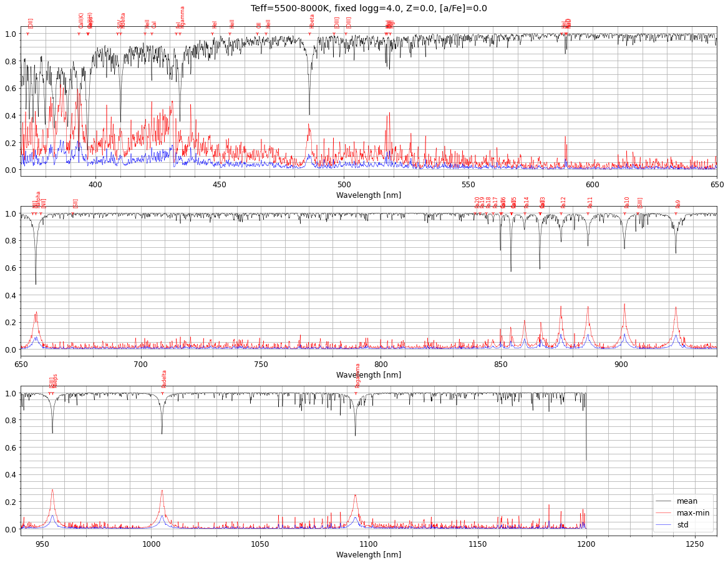Click the plot title starting with Teff=5500-8000K

click(369, 9)
